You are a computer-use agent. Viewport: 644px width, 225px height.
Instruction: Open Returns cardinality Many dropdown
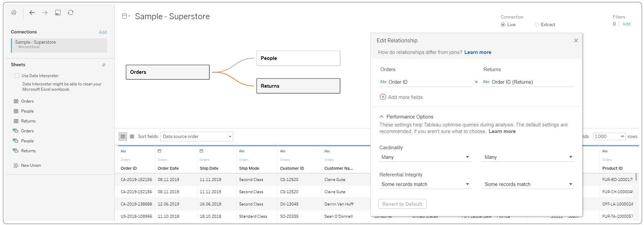point(528,157)
